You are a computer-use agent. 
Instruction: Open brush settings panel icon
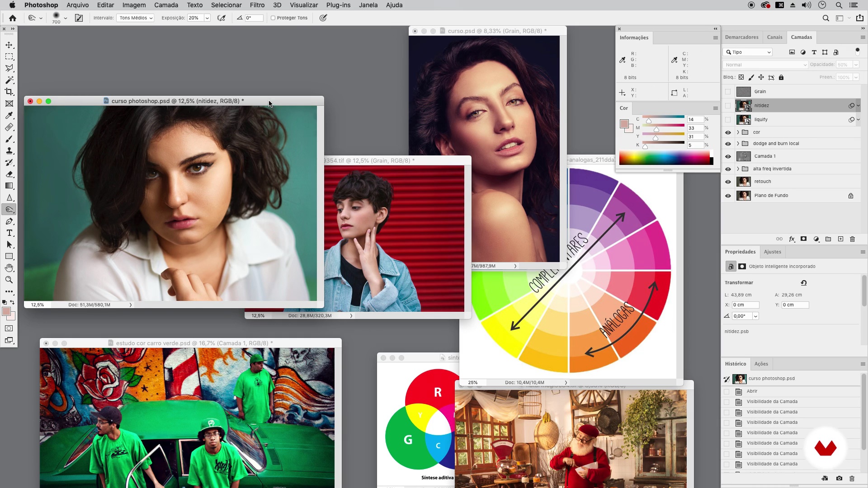(79, 18)
